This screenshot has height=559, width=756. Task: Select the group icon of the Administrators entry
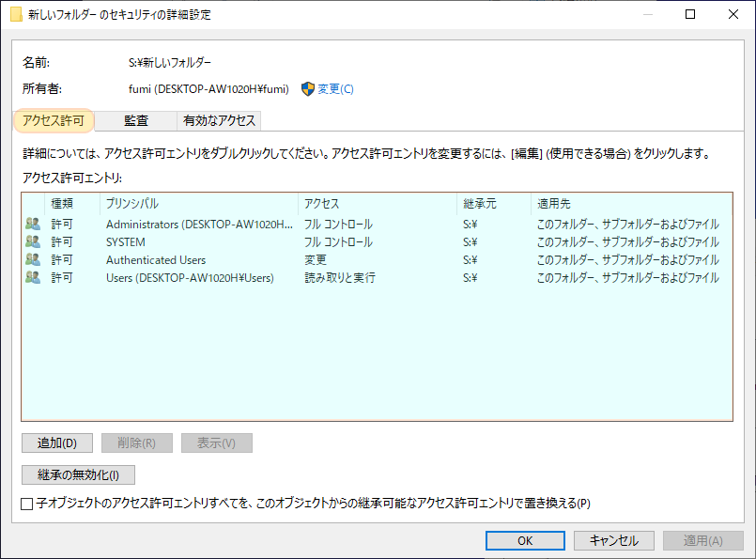click(33, 224)
